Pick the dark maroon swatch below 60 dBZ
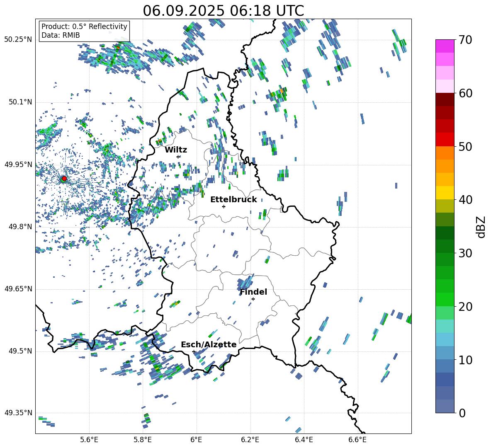The image size is (491, 448). [x=445, y=99]
